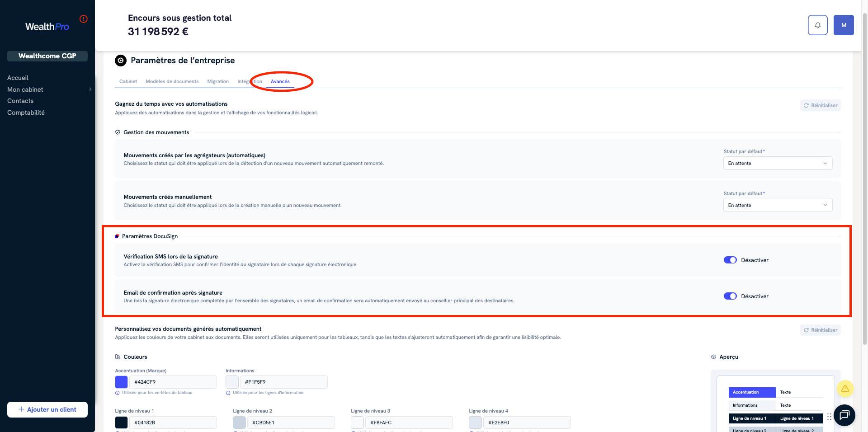Image resolution: width=868 pixels, height=432 pixels.
Task: Open default status dropdown for aggregator movements
Action: (x=778, y=164)
